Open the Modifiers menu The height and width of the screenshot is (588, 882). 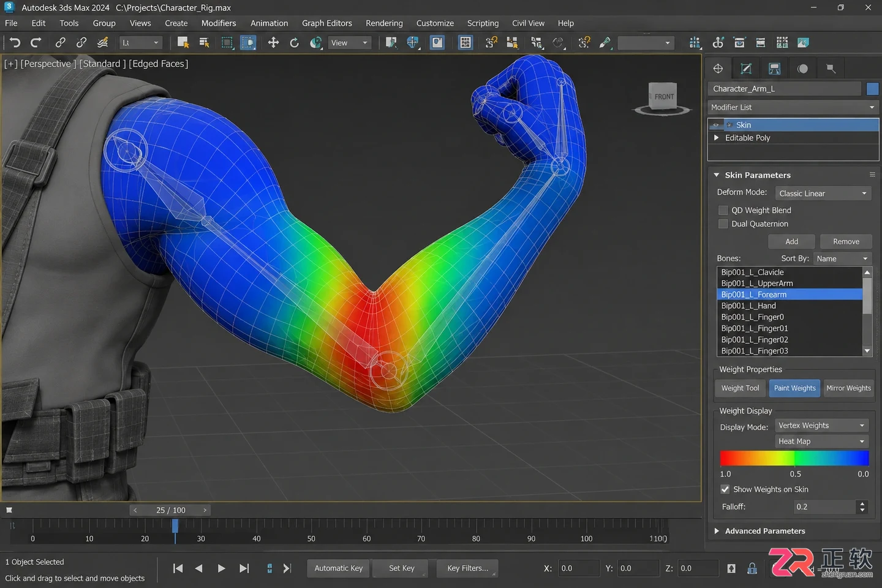click(219, 23)
